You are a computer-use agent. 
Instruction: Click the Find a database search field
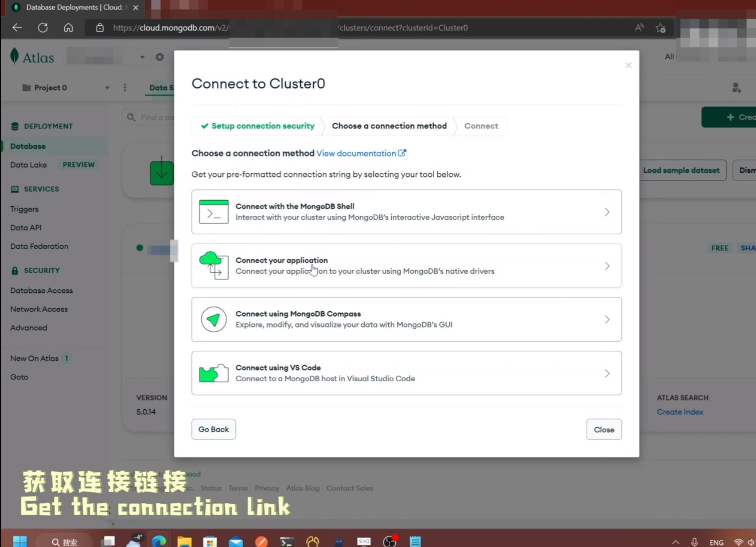click(149, 117)
